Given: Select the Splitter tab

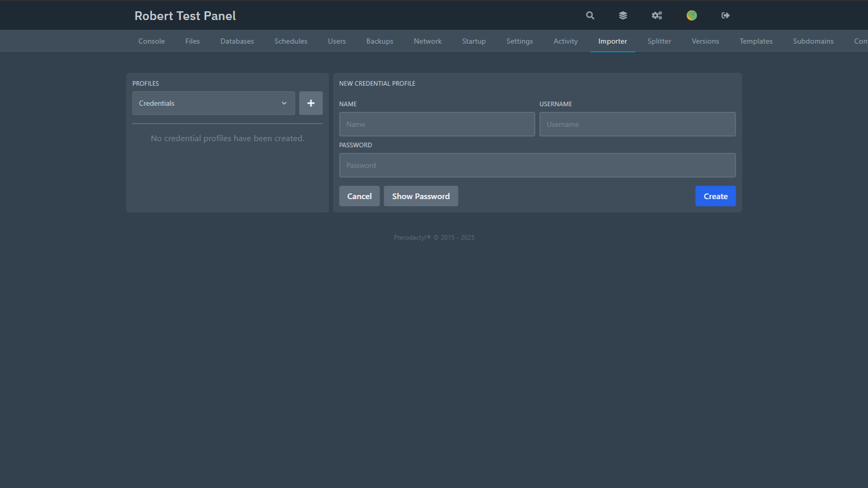Looking at the screenshot, I should point(659,41).
